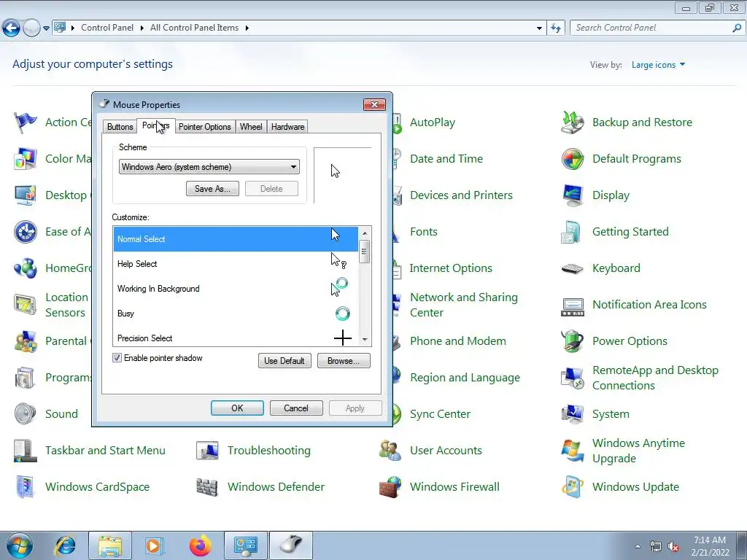Screen dimensions: 747x560
Task: Open the Date and Time link
Action: pyautogui.click(x=446, y=159)
